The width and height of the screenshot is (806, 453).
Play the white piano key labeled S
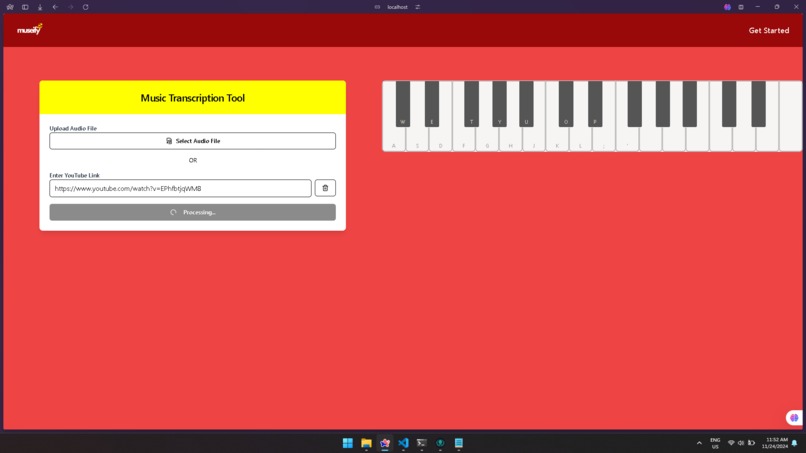(x=417, y=140)
